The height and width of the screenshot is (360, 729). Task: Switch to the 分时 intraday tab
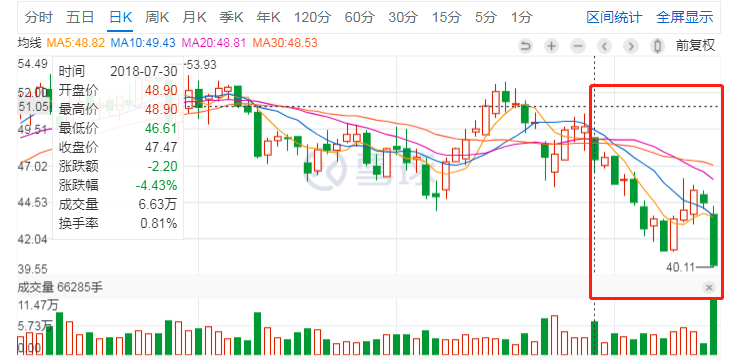coord(39,18)
